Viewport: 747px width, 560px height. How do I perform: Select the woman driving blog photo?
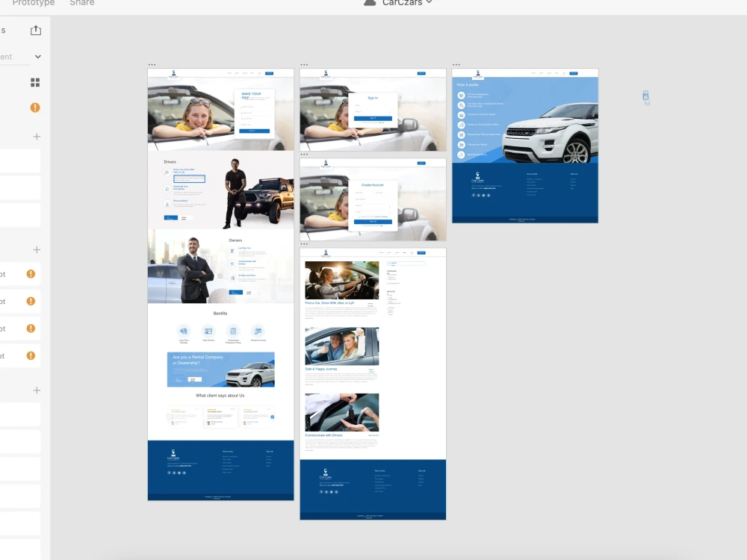[342, 280]
